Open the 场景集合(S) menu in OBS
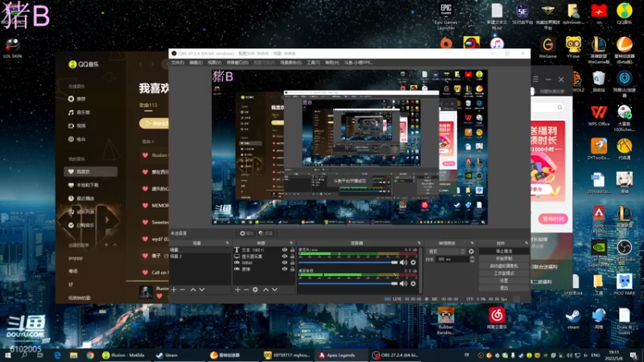Screen dimensions: 644x362 pos(291,63)
